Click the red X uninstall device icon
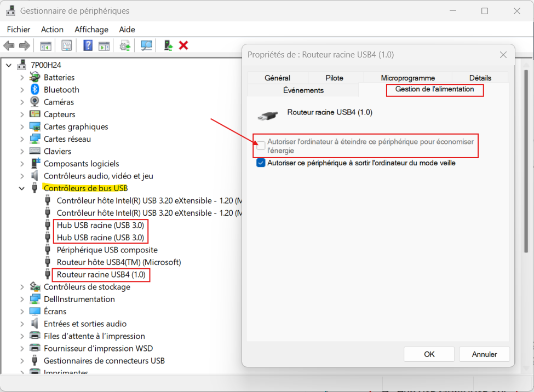Image resolution: width=534 pixels, height=392 pixels. point(183,45)
